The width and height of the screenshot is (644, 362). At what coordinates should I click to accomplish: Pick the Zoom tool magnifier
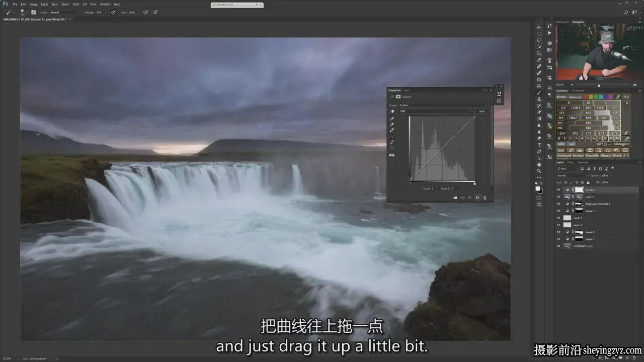click(539, 171)
